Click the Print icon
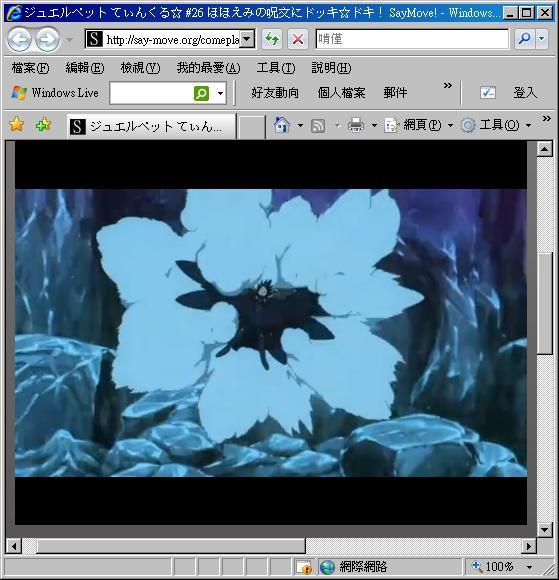This screenshot has width=559, height=580. pos(356,125)
